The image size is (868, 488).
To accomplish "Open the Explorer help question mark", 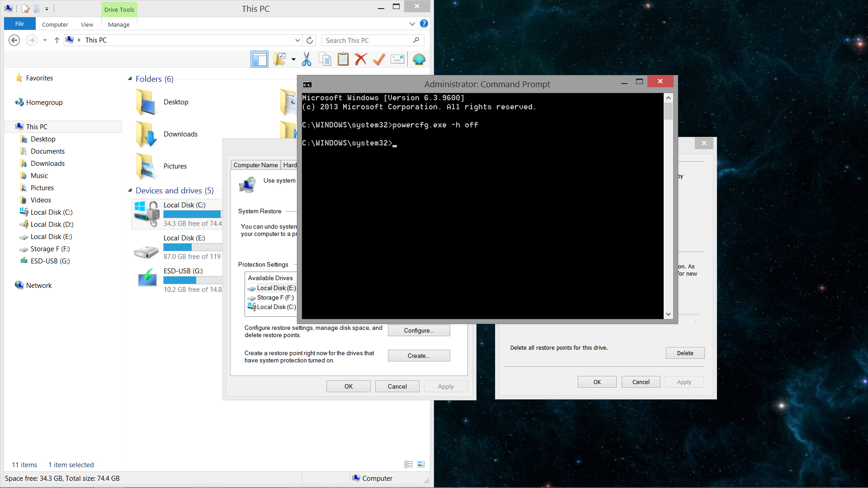I will [x=424, y=23].
